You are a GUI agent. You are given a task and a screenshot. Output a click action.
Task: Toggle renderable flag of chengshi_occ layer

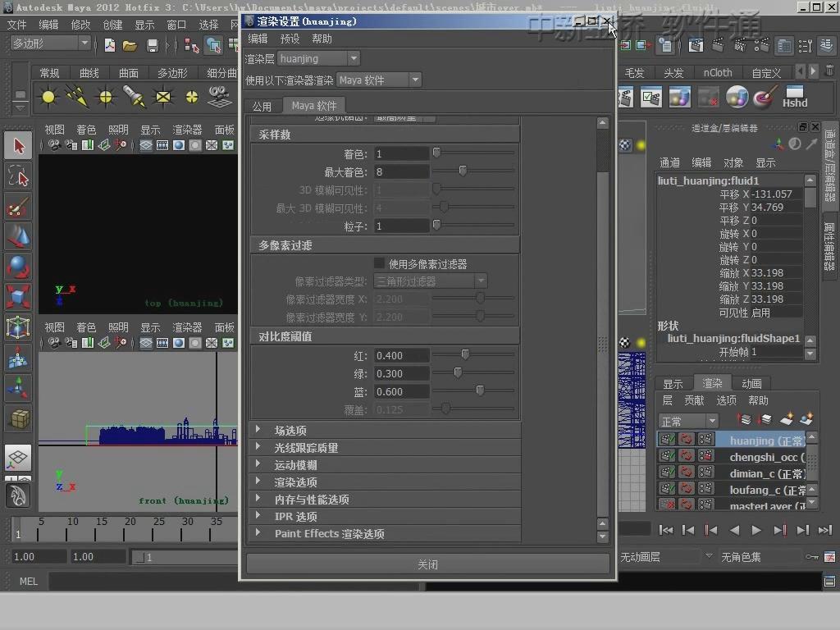pyautogui.click(x=667, y=456)
